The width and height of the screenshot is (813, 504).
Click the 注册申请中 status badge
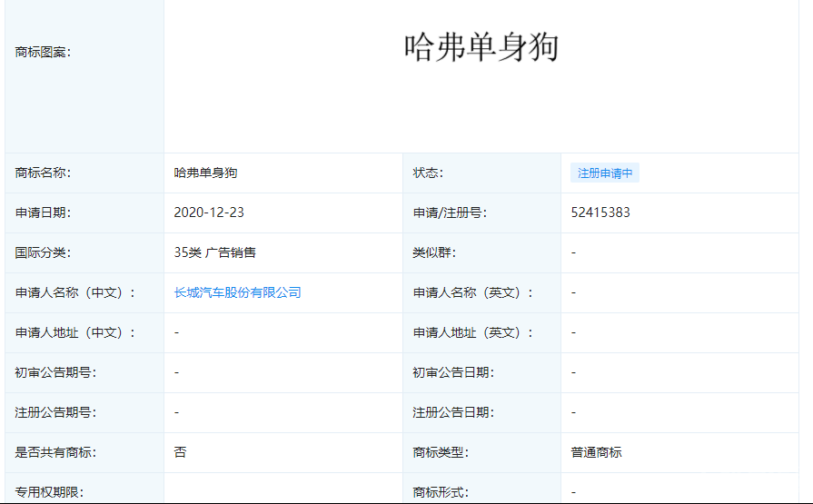click(605, 173)
